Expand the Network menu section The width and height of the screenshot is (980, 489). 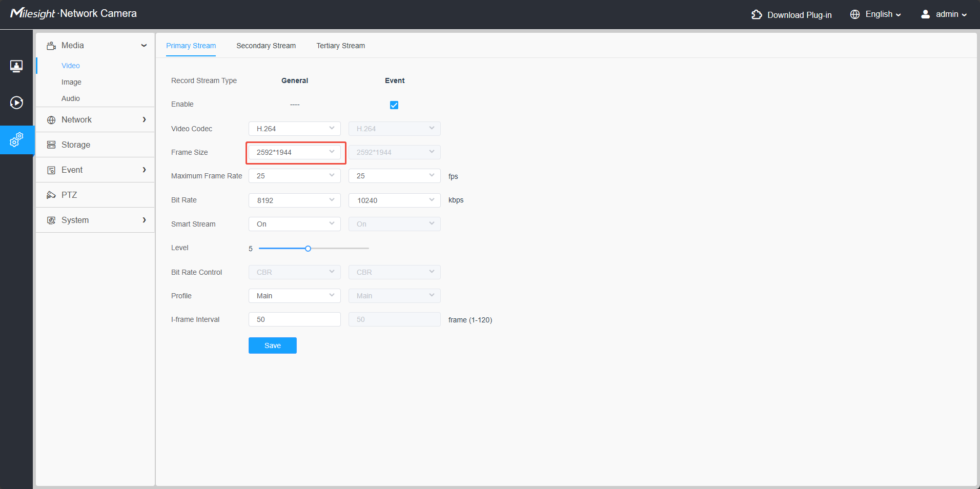(95, 119)
